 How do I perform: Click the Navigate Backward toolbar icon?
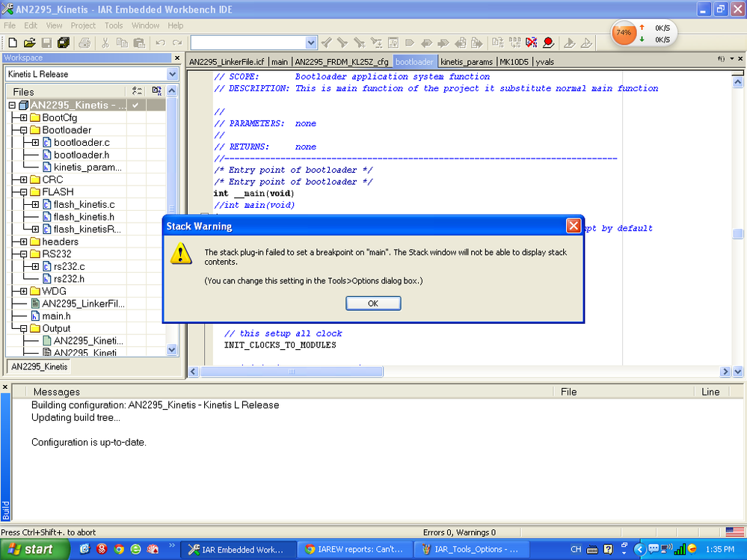(460, 43)
